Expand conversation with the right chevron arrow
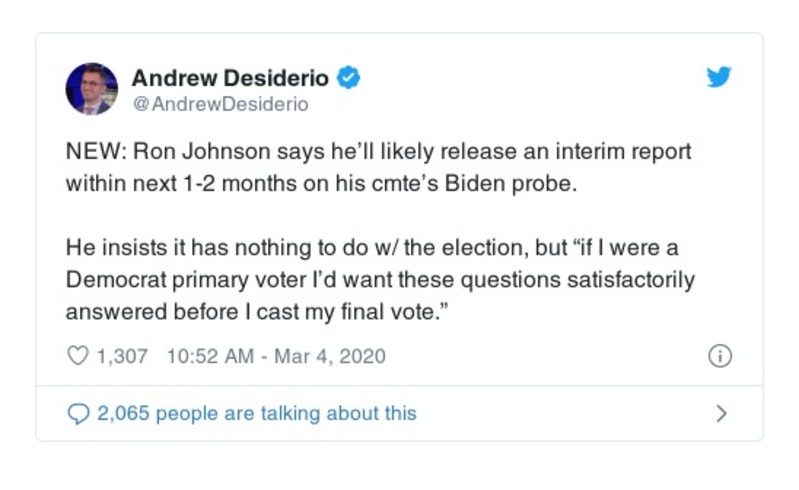The width and height of the screenshot is (799, 490). coord(721,413)
